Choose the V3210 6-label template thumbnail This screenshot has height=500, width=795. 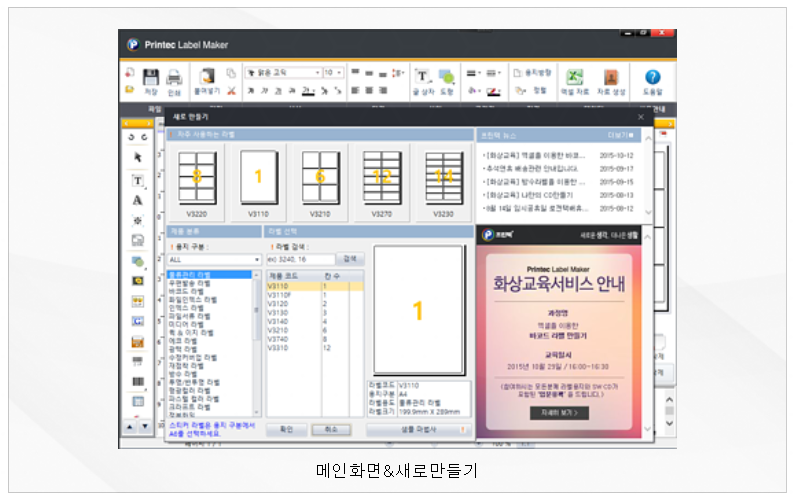point(320,183)
